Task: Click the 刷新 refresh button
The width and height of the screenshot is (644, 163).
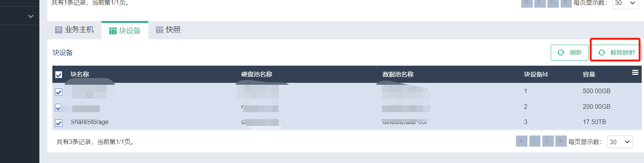Action: click(x=569, y=53)
